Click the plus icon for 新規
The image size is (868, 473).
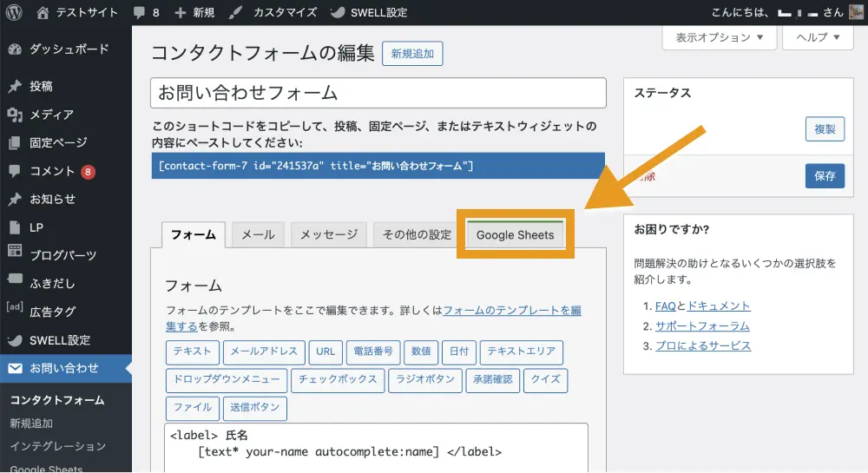tap(180, 13)
